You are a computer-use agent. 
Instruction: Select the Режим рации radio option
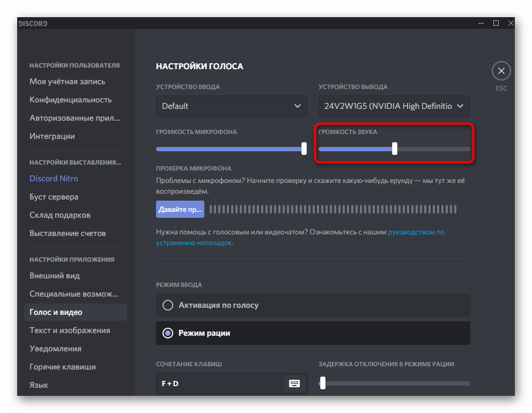click(x=168, y=333)
